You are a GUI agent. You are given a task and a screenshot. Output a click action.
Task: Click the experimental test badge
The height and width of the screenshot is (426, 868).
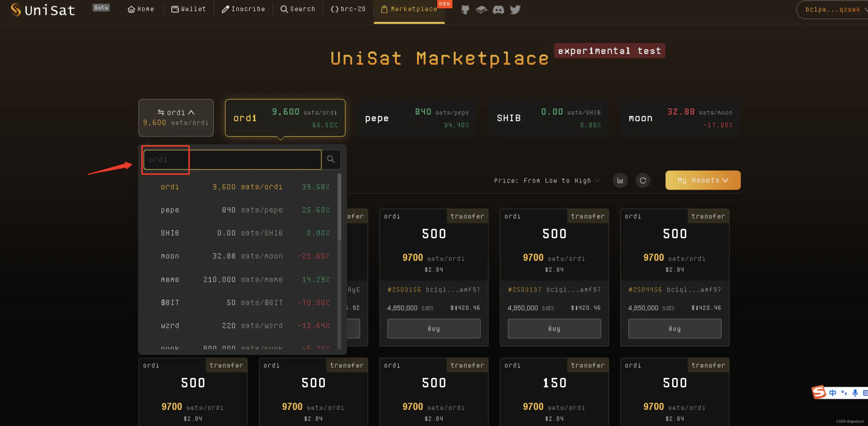coord(609,51)
